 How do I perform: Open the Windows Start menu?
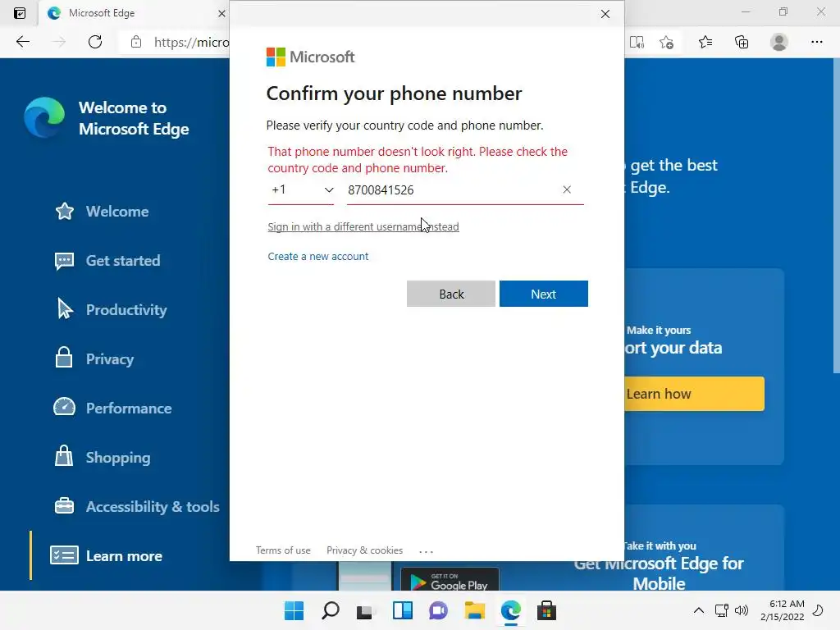point(294,610)
